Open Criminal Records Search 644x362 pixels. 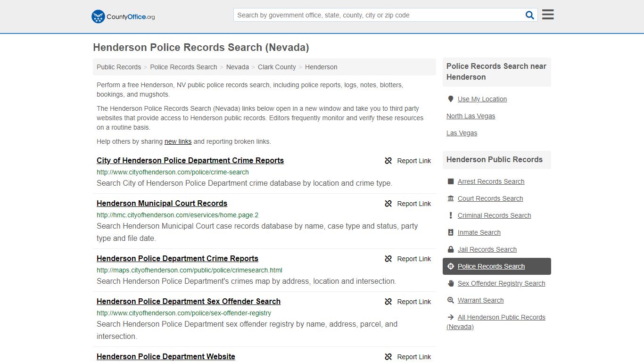pos(494,215)
